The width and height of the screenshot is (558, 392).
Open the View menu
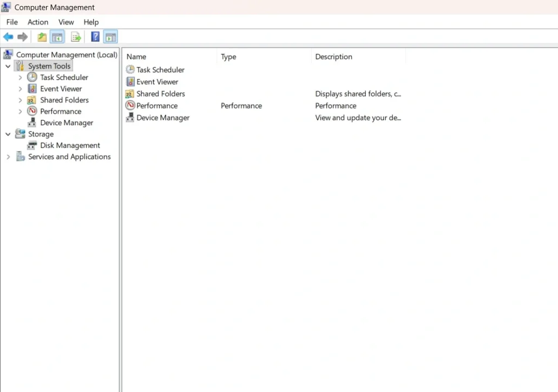pos(66,22)
